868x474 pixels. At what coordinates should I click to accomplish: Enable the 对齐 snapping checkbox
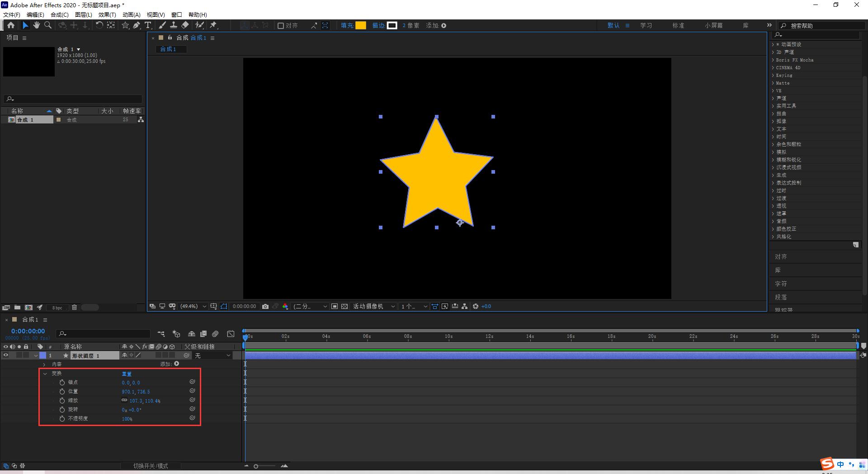[281, 26]
